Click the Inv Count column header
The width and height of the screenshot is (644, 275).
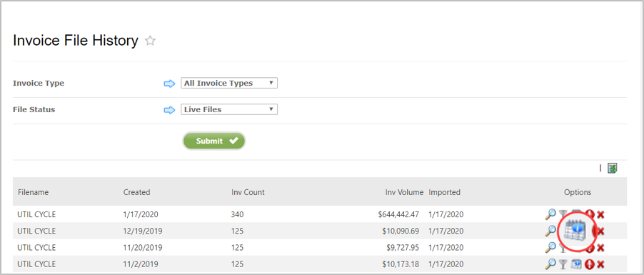point(248,192)
